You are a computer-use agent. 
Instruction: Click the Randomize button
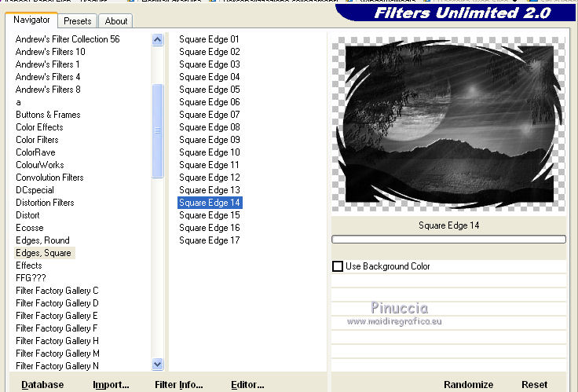click(469, 385)
